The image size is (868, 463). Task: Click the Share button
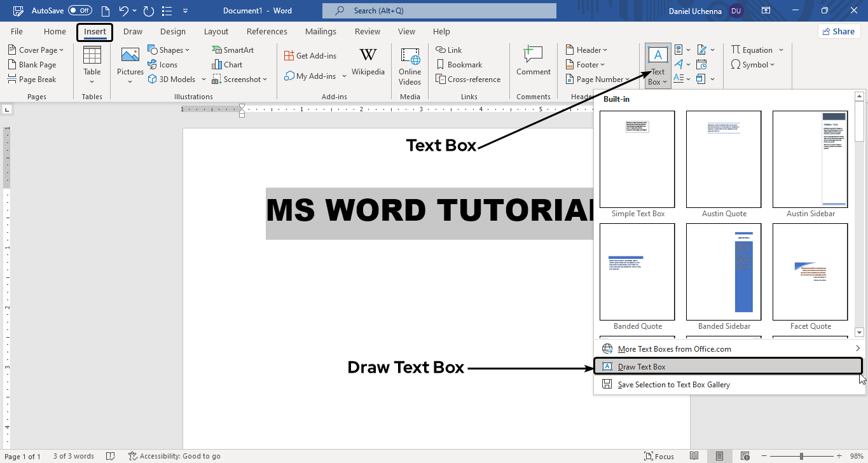(838, 31)
